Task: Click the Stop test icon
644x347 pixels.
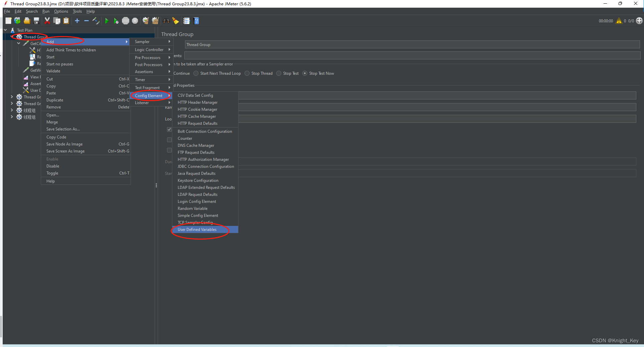Action: (126, 21)
